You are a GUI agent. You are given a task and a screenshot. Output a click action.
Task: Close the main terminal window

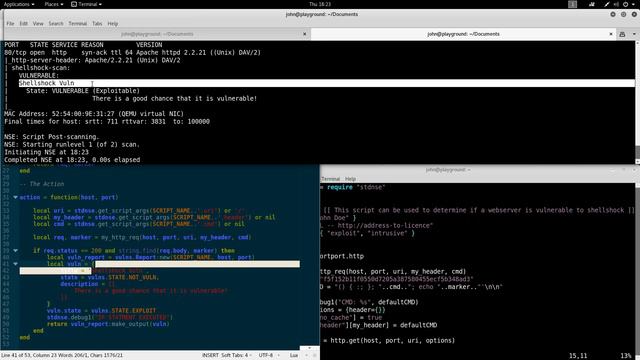[x=634, y=14]
